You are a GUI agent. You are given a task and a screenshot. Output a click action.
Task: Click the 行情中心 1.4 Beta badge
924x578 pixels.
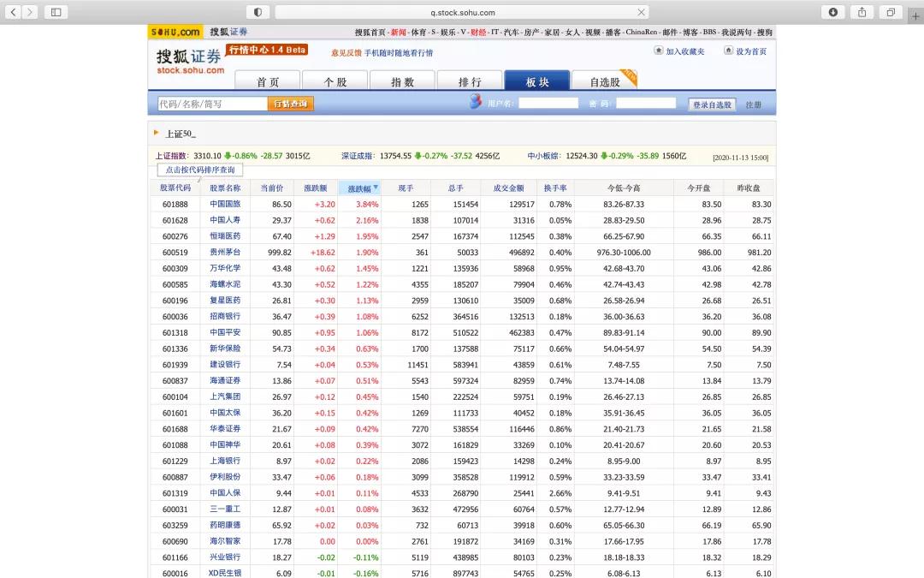coord(265,51)
